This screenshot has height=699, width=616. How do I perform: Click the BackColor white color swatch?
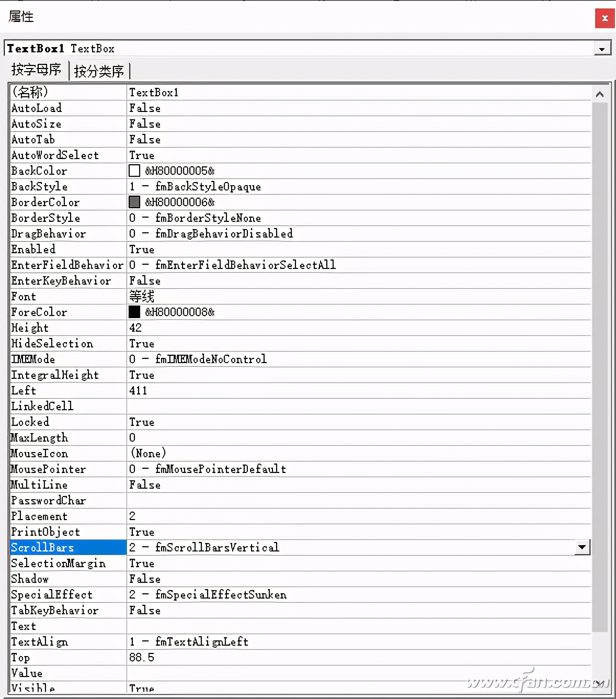pos(134,171)
